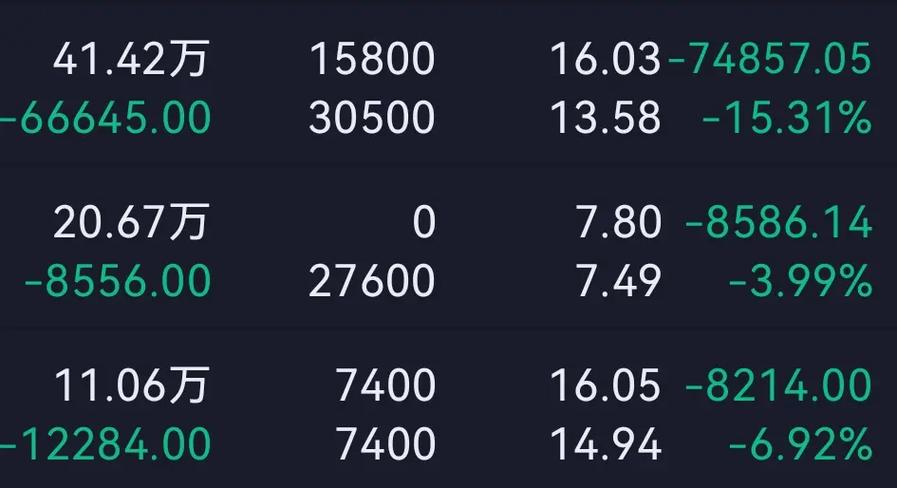Image resolution: width=897 pixels, height=488 pixels.
Task: Click the 27600 quantity value
Action: click(372, 282)
